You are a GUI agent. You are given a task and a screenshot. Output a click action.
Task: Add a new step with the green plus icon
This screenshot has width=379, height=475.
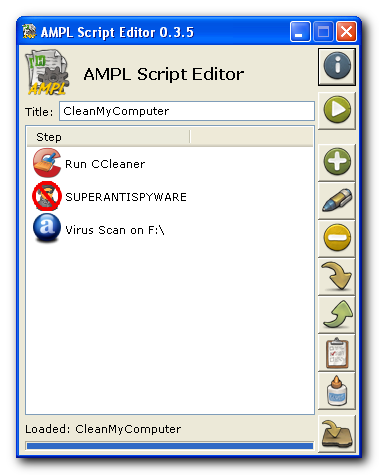click(337, 162)
